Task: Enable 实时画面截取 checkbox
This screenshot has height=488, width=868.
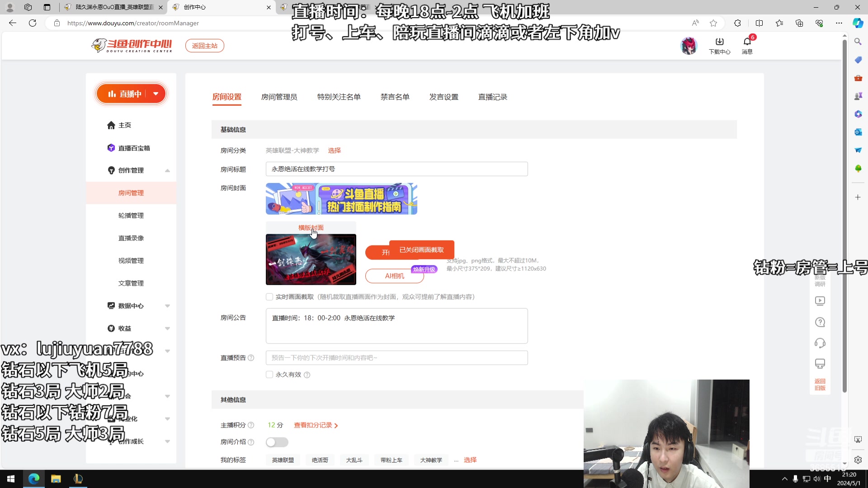Action: tap(269, 297)
